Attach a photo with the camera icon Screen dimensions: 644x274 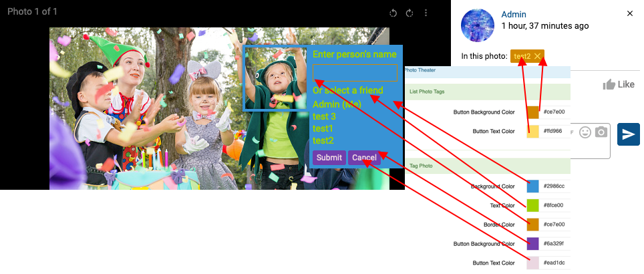601,132
